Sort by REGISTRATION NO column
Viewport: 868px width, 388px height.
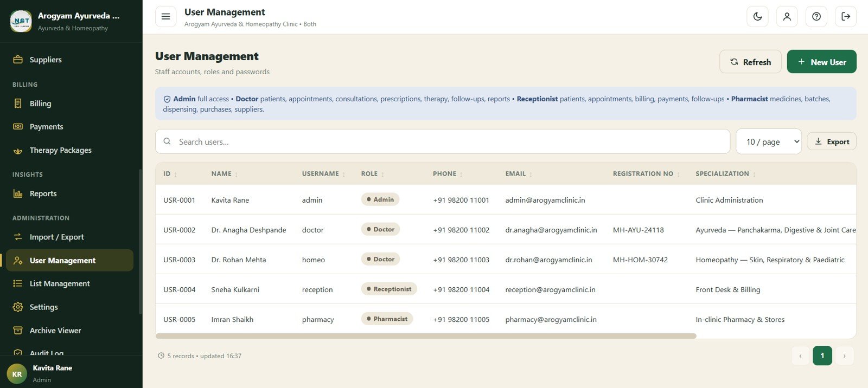[646, 174]
